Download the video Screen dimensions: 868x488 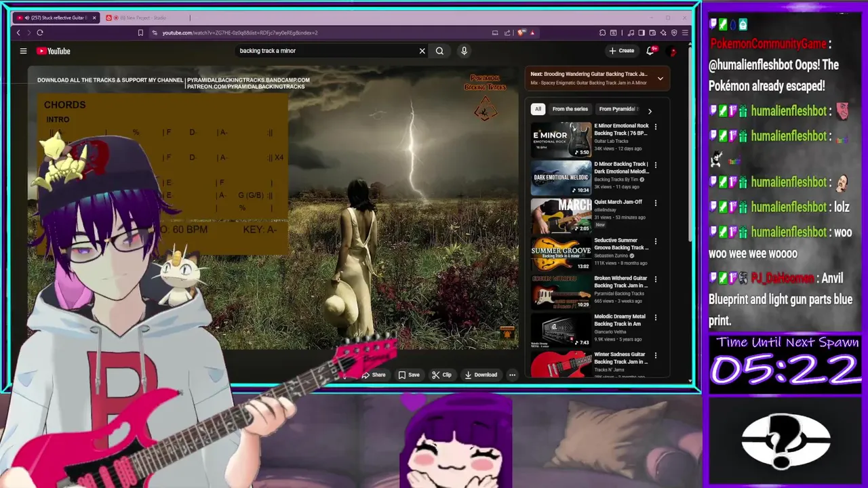481,375
